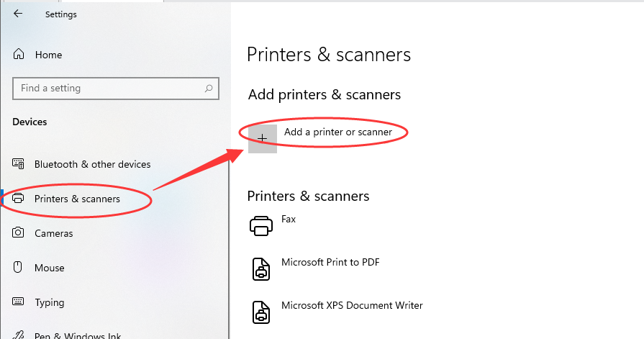Go to the Cameras settings page
This screenshot has width=644, height=339.
[53, 233]
